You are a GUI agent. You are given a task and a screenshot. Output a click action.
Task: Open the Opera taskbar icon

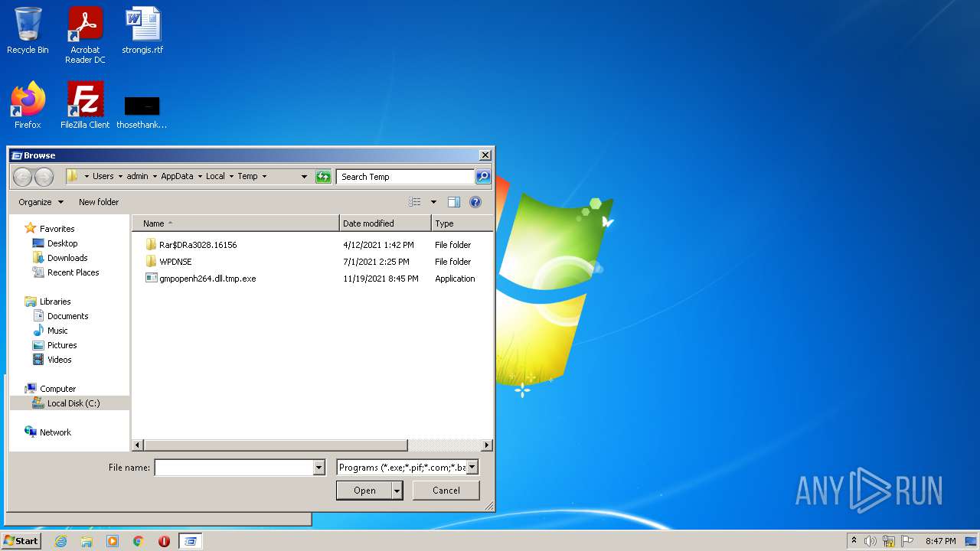(164, 541)
